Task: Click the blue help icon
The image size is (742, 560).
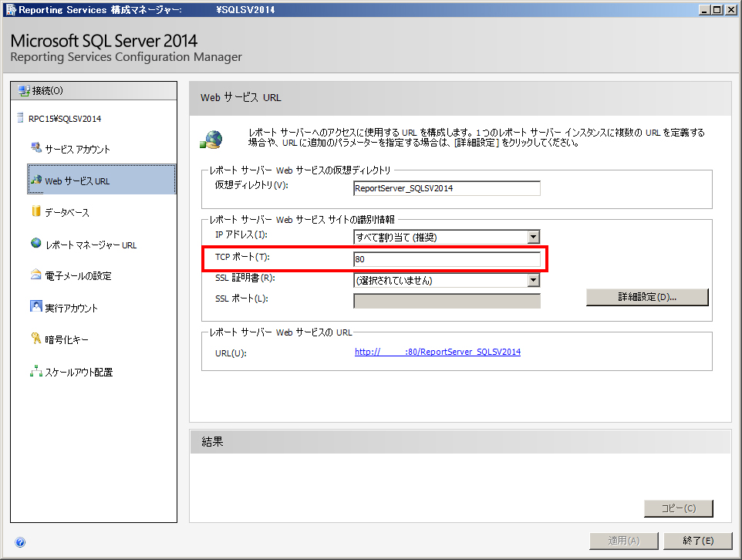Action: pyautogui.click(x=20, y=542)
